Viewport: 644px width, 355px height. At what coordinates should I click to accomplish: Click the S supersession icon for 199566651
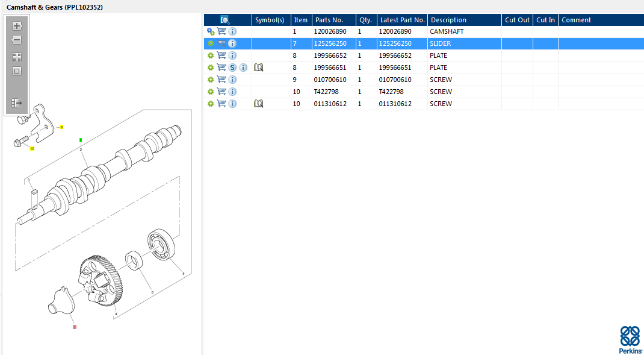[x=232, y=68]
